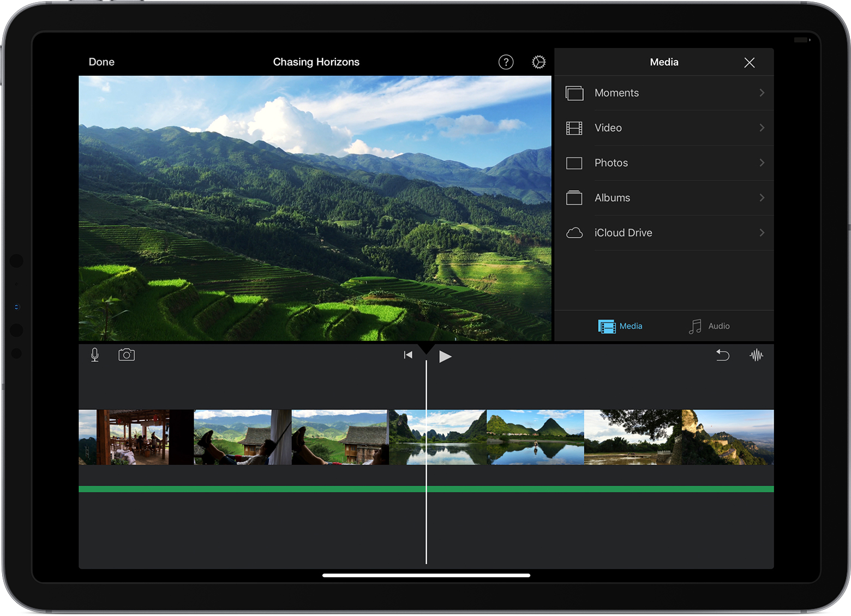The width and height of the screenshot is (851, 616).
Task: Open project settings gear icon
Action: 538,62
